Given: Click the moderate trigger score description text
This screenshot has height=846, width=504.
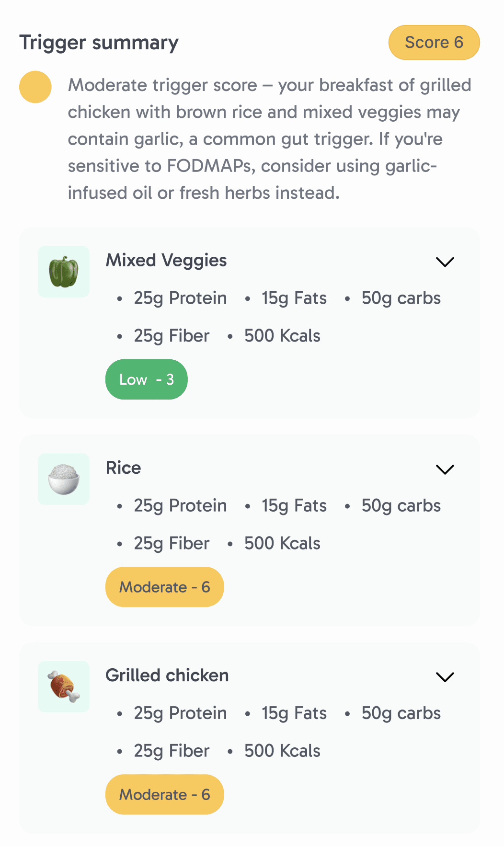Looking at the screenshot, I should point(270,139).
